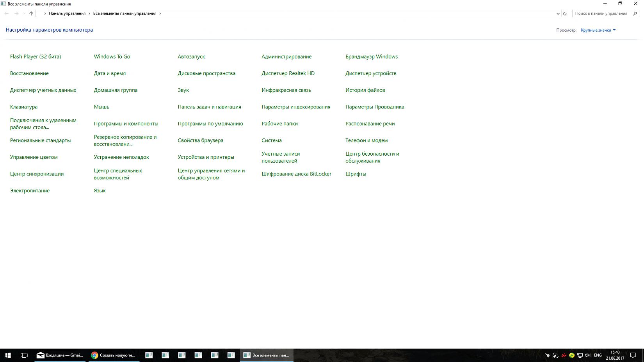Image resolution: width=644 pixels, height=362 pixels.
Task: Open the Windows Start menu
Action: click(x=8, y=355)
